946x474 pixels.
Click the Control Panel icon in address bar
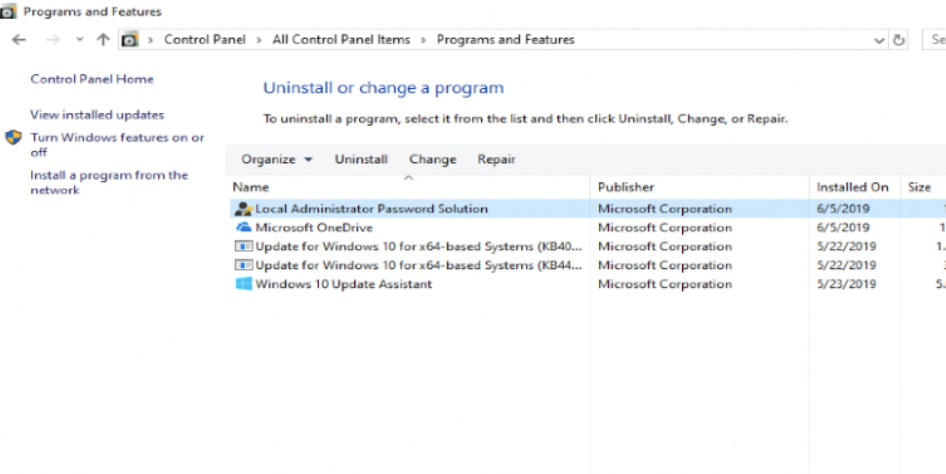129,40
